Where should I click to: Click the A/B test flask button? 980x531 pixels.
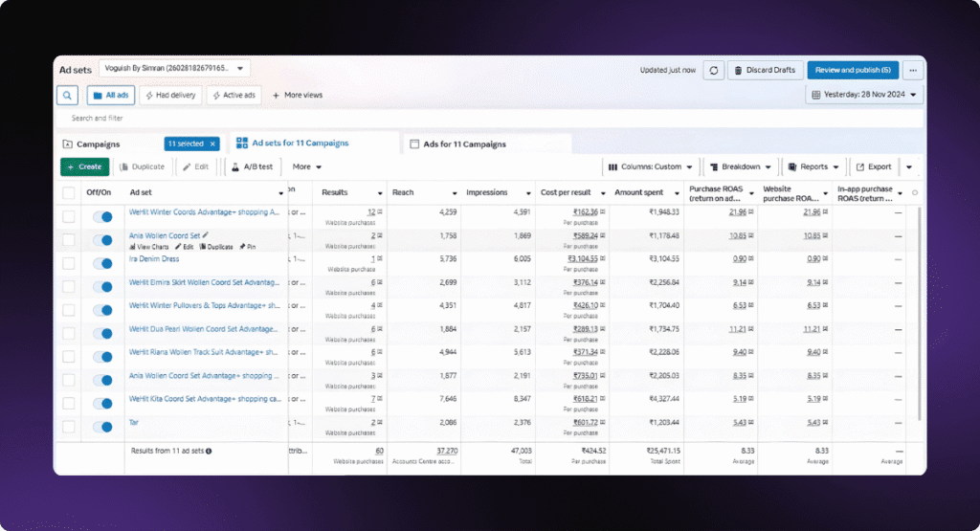(x=253, y=166)
